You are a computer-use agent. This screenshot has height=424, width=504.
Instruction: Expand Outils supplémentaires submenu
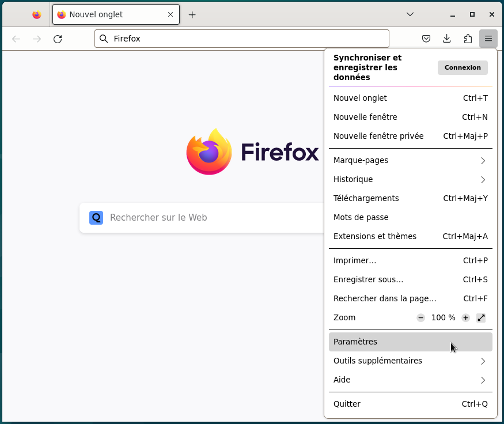point(411,361)
